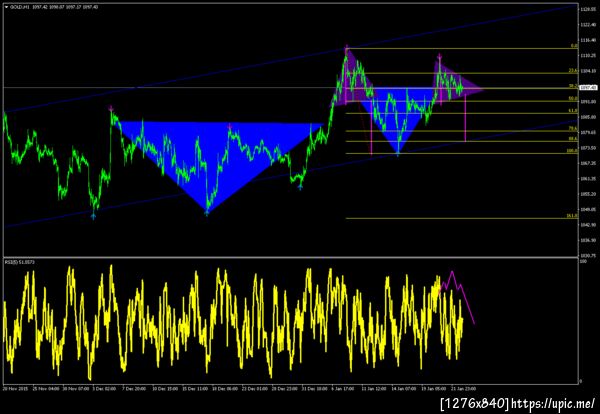Select the 23.6 Fibonacci level label

pos(573,71)
